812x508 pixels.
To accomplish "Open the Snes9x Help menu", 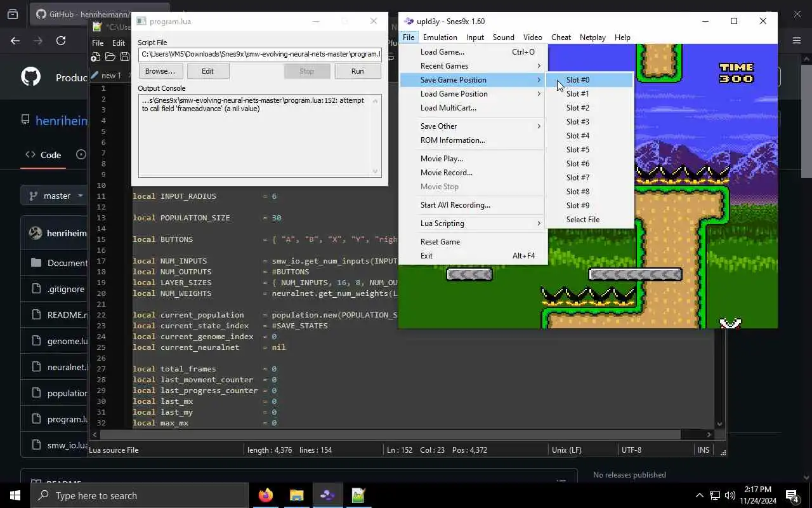I will click(622, 37).
